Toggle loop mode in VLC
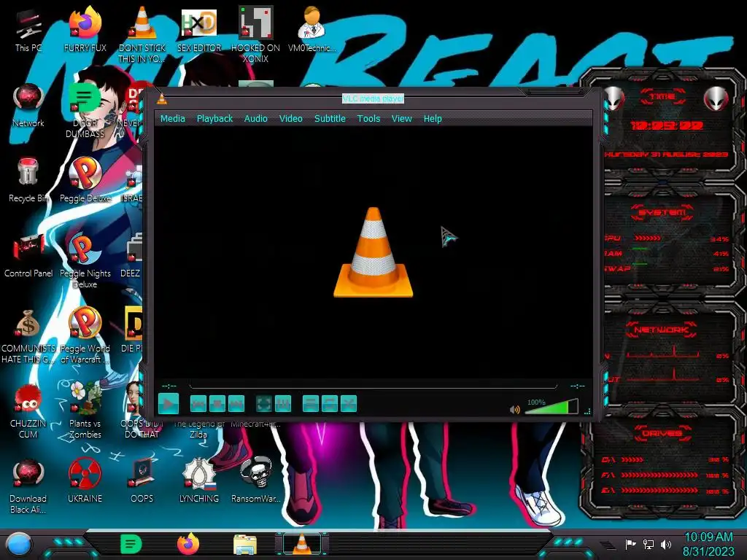Viewport: 747px width, 560px height. pyautogui.click(x=330, y=404)
